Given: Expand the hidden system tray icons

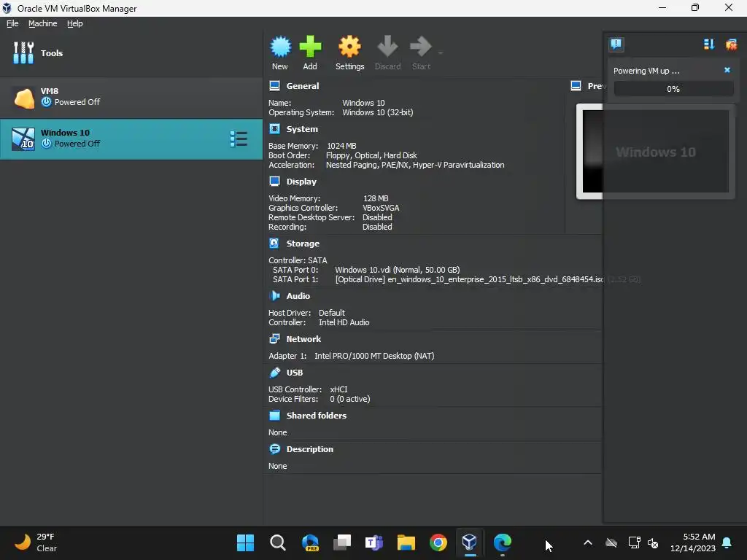Looking at the screenshot, I should (x=588, y=542).
